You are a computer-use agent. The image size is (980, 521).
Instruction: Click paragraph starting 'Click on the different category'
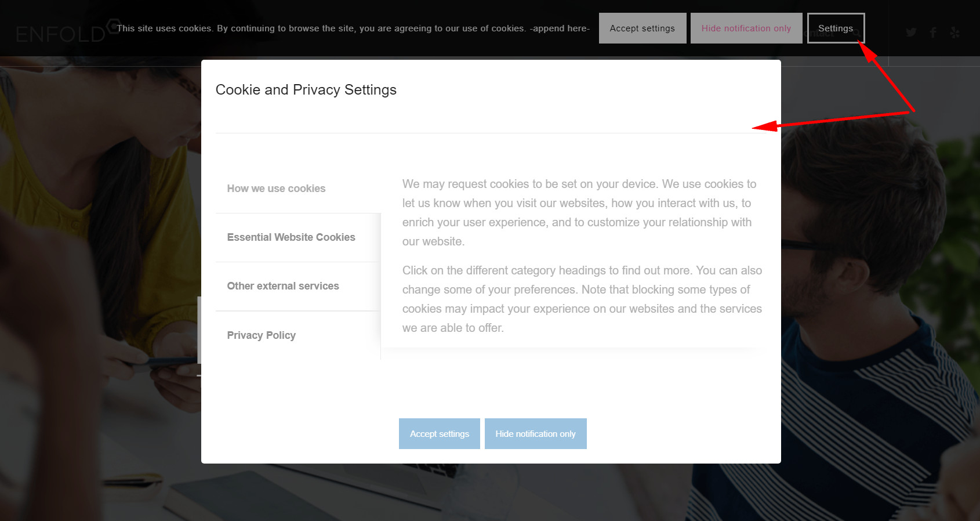click(582, 299)
